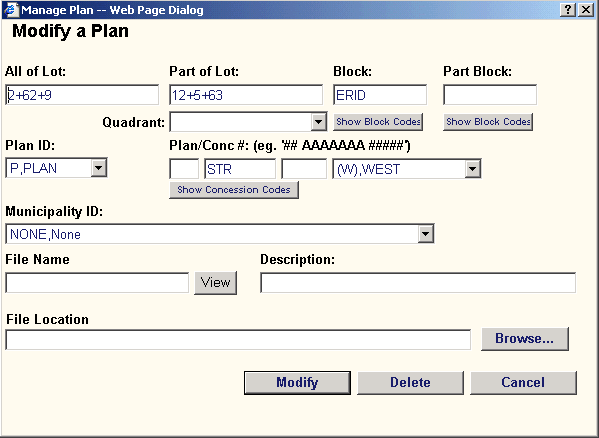The height and width of the screenshot is (438, 599).
Task: Click the View button beside File Name
Action: tap(215, 283)
